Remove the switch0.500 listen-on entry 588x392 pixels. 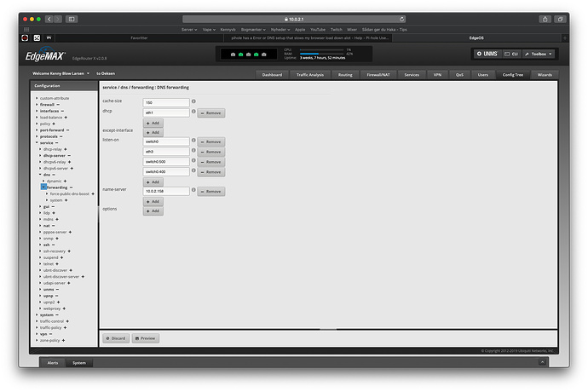tap(210, 162)
